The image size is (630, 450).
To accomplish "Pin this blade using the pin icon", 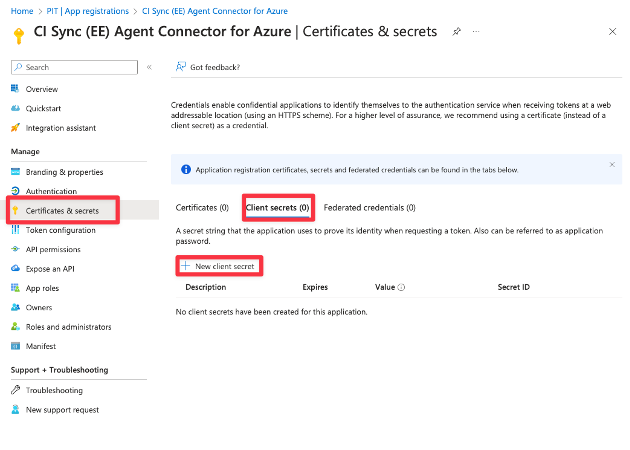I will tap(456, 31).
